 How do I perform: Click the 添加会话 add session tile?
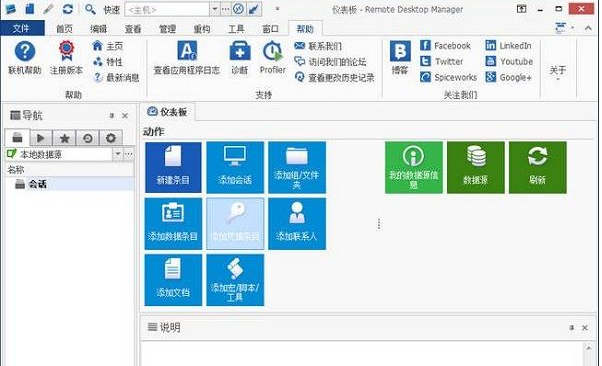[235, 167]
